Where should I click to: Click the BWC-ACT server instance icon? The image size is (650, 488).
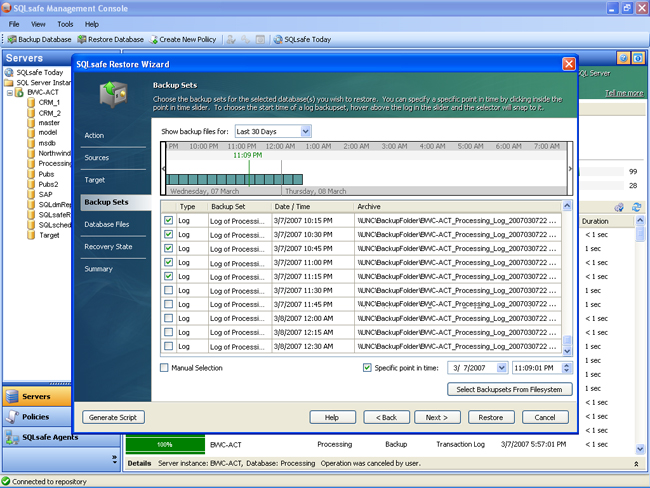point(19,92)
